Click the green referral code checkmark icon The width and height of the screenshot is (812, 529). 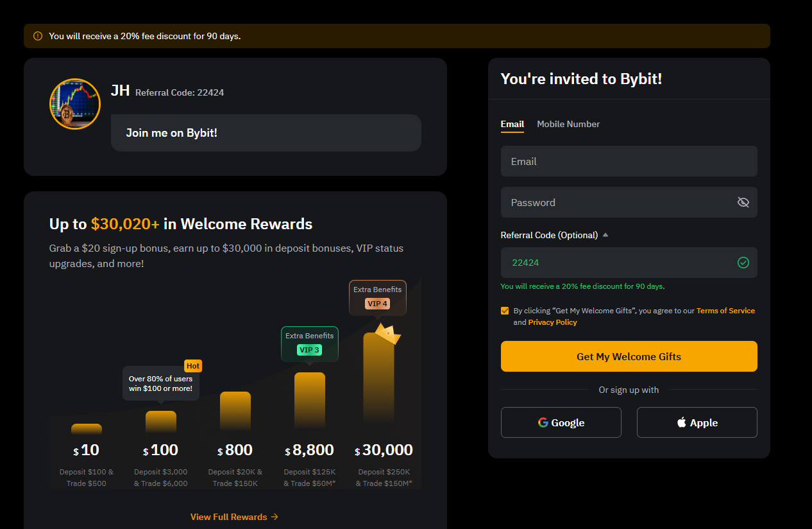[x=743, y=263]
